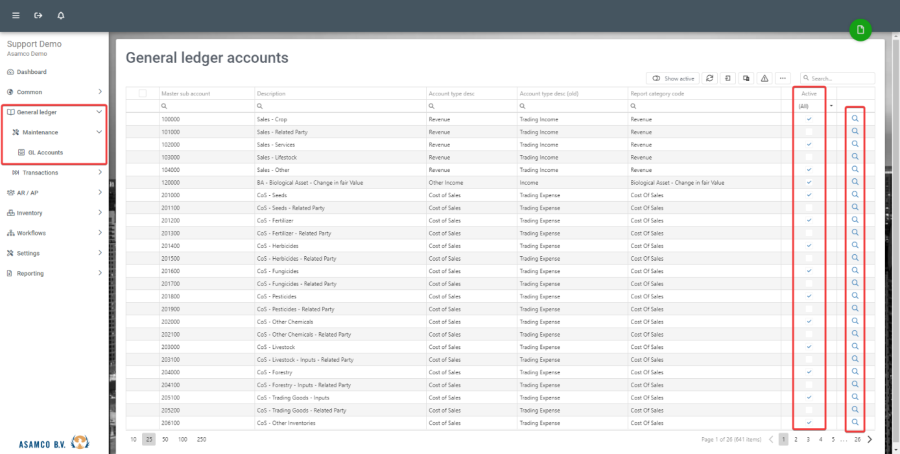Image resolution: width=900 pixels, height=454 pixels.
Task: Click the green document button
Action: pos(860,31)
